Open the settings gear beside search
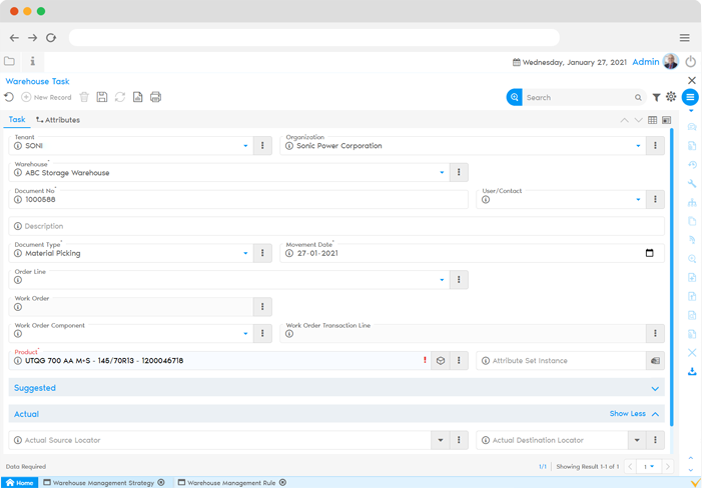The height and width of the screenshot is (488, 702). (x=671, y=97)
